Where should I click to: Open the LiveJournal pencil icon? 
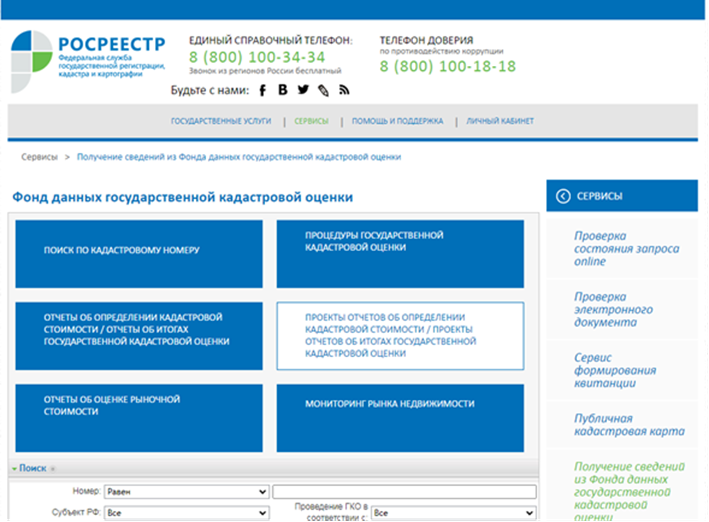point(323,90)
